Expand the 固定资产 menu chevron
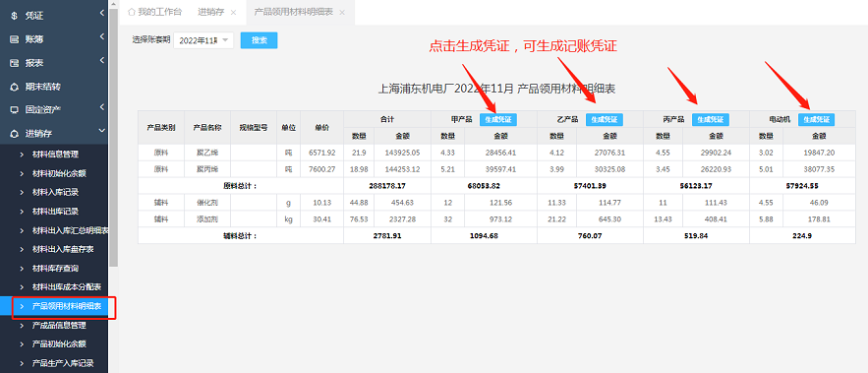The width and height of the screenshot is (868, 373). [x=102, y=106]
